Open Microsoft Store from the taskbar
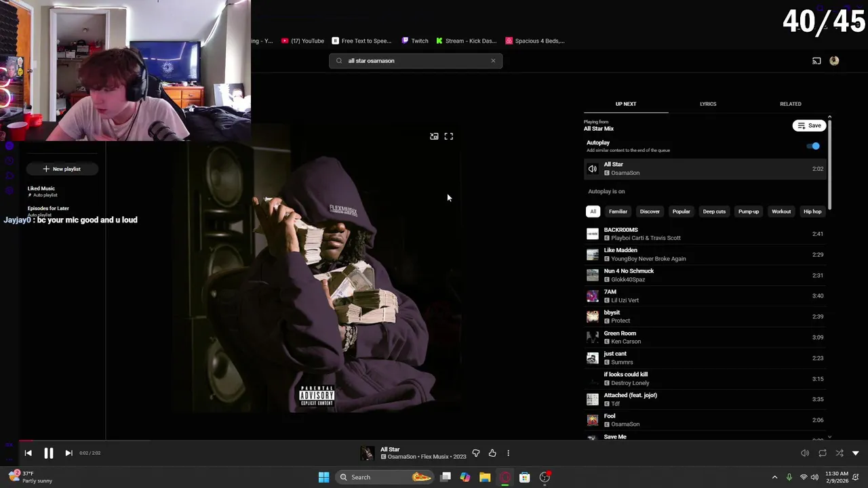 coord(524,477)
